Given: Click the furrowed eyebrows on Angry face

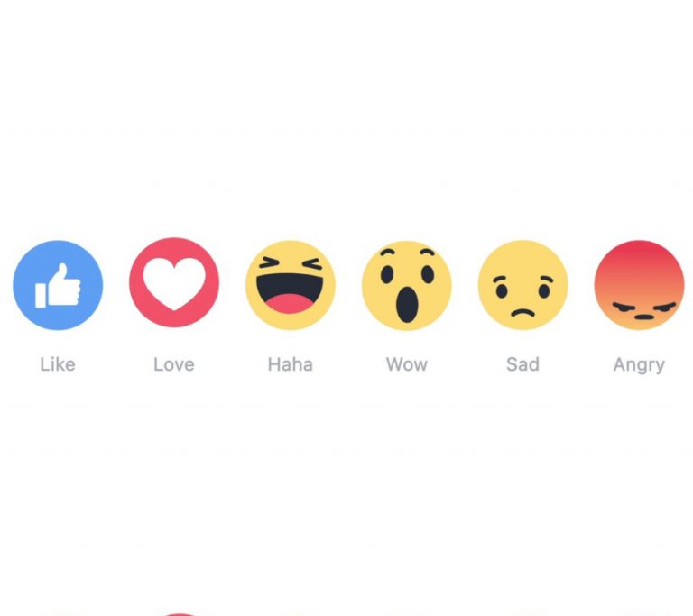Looking at the screenshot, I should (x=644, y=306).
